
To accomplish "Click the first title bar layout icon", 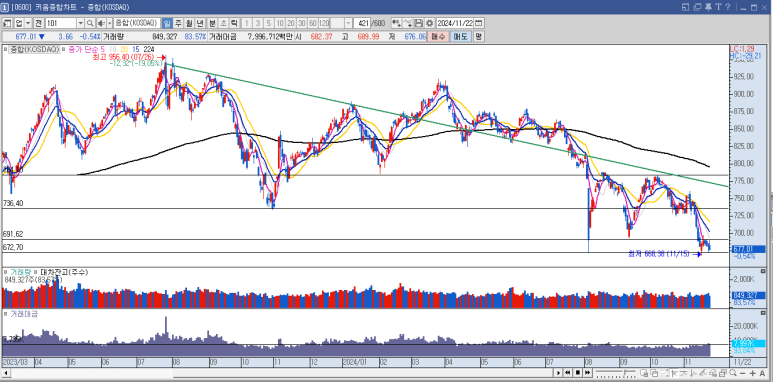I will click(685, 7).
